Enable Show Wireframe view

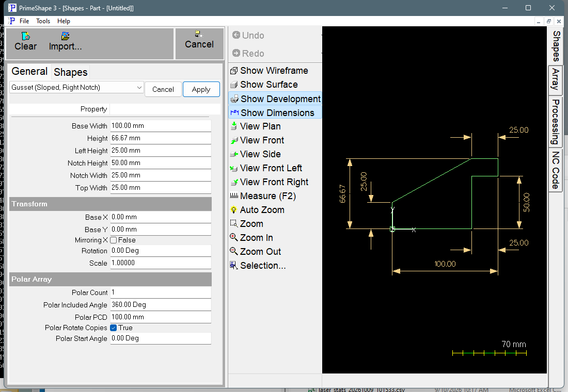tap(269, 71)
